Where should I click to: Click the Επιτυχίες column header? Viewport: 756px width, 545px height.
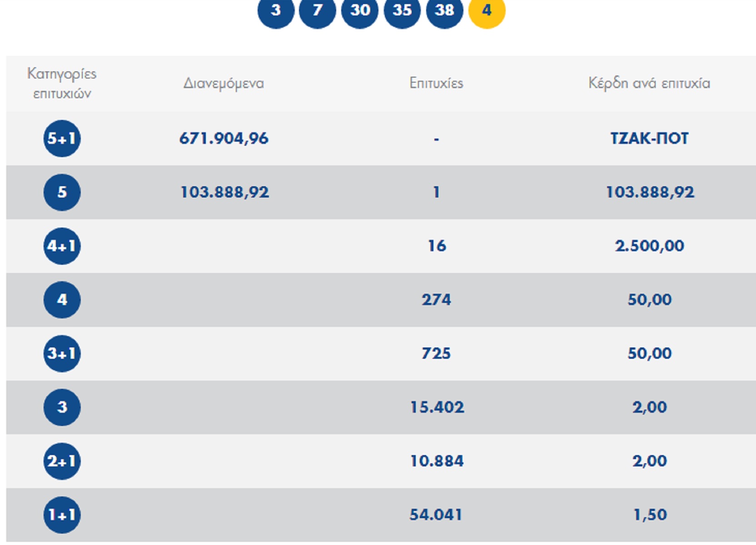(x=436, y=83)
